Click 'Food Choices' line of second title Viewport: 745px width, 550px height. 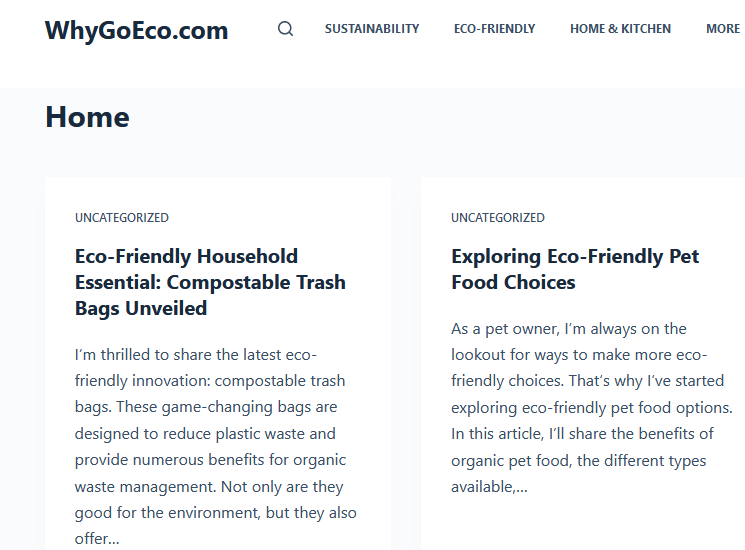513,283
